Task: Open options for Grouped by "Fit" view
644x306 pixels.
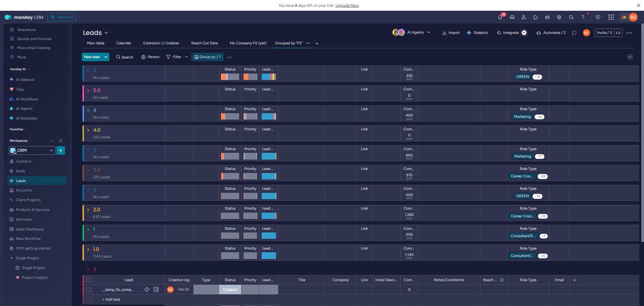Action: click(x=308, y=43)
